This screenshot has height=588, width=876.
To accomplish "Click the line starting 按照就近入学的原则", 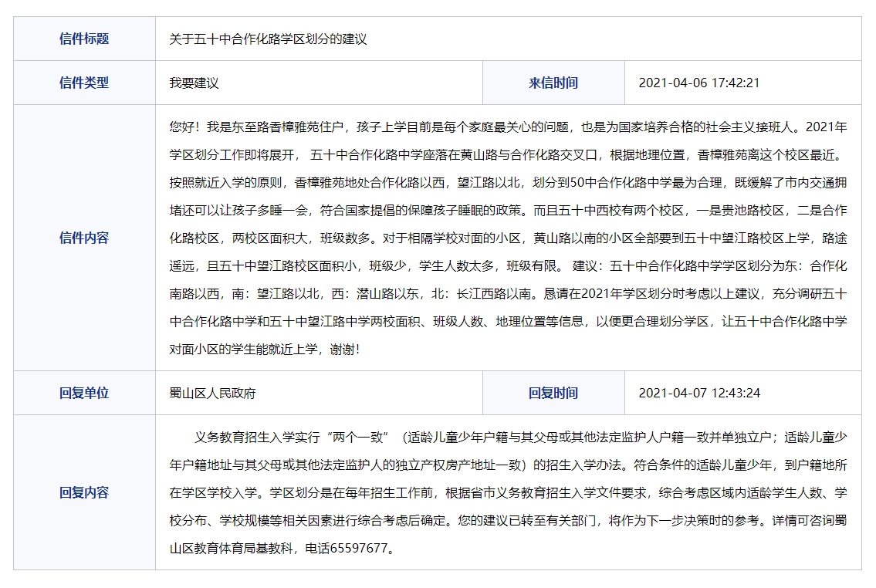I will tap(509, 183).
